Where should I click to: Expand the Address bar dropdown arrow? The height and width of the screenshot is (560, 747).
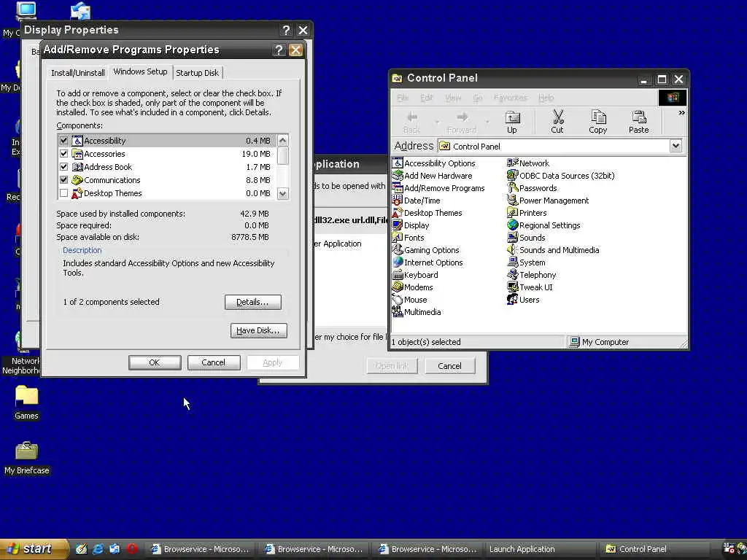click(676, 146)
